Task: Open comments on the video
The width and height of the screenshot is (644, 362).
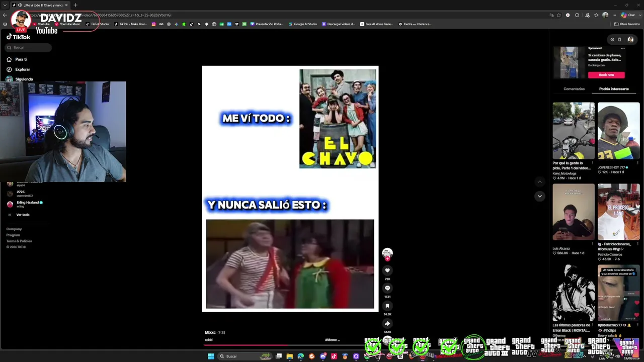Action: coord(387,288)
